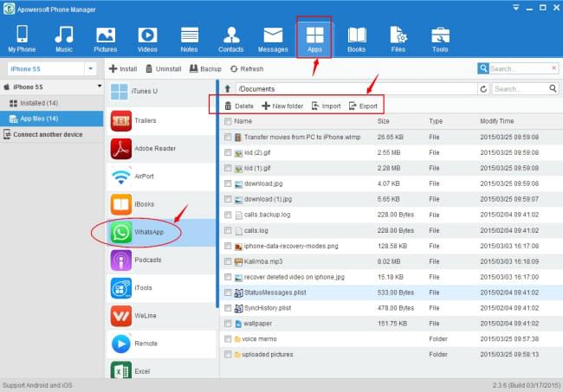Select the Adobe Reader app
This screenshot has height=392, width=563.
coord(161,149)
